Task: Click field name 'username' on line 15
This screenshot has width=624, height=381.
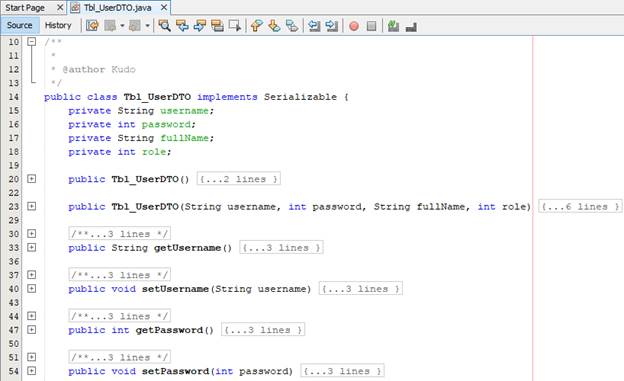Action: coord(184,111)
